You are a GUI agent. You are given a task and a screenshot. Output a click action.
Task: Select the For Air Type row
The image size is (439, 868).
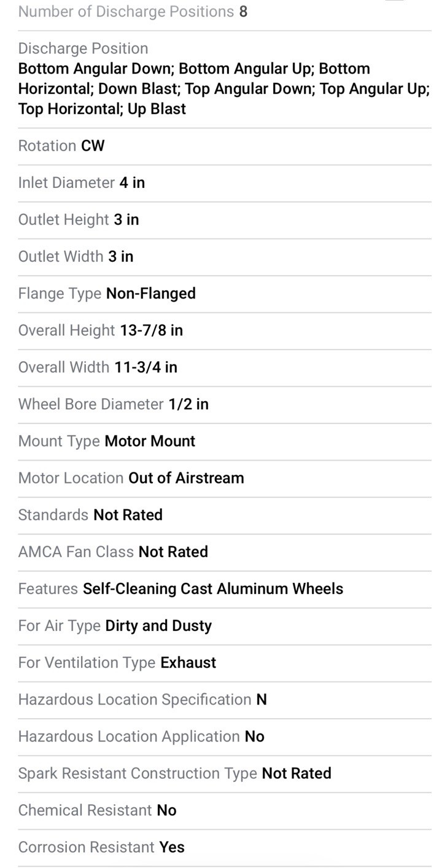coord(225,626)
